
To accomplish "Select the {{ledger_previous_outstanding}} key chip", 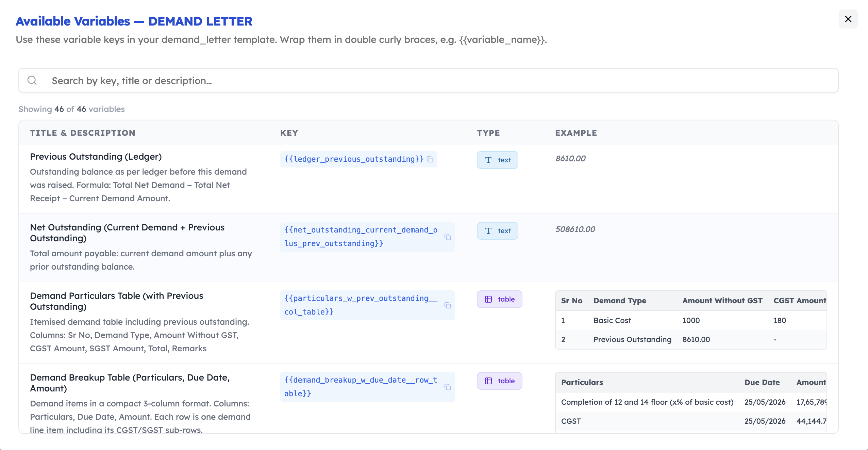I will 353,159.
